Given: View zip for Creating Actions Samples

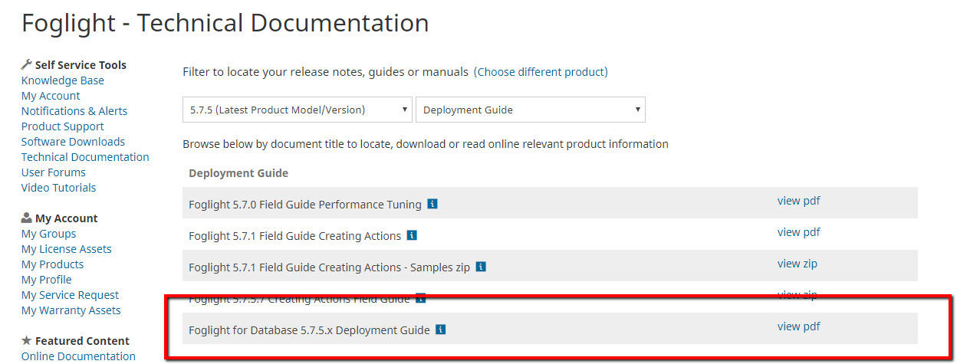Looking at the screenshot, I should point(797,264).
